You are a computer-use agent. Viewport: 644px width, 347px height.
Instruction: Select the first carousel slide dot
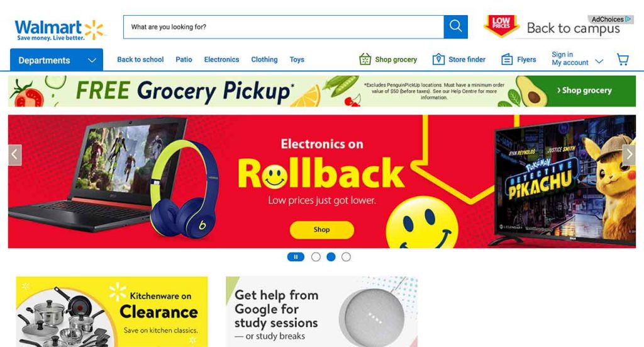(x=316, y=256)
